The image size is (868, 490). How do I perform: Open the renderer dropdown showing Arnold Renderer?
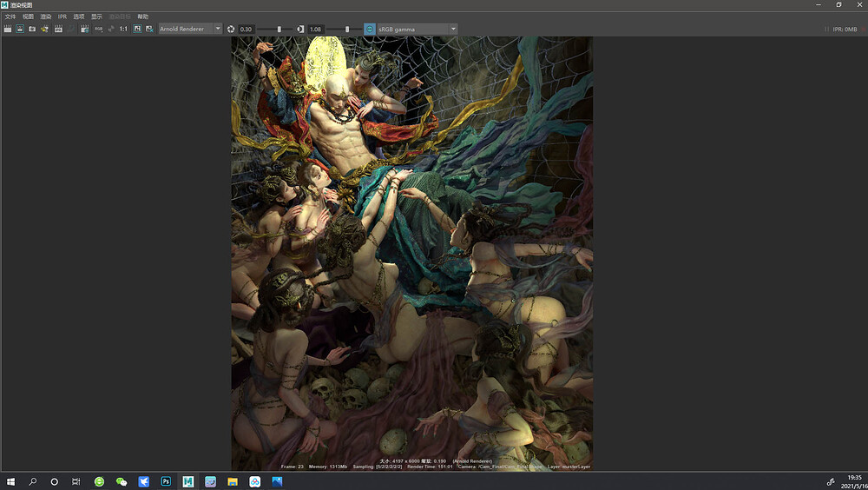tap(190, 29)
